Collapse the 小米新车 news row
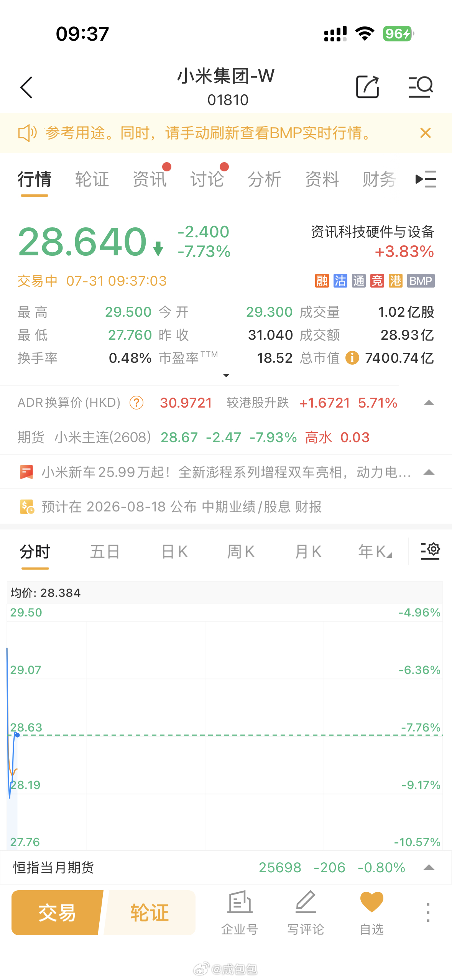 tap(429, 472)
